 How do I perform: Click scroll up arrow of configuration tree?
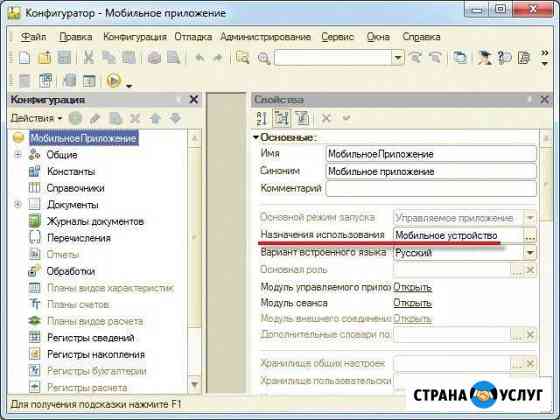(195, 138)
